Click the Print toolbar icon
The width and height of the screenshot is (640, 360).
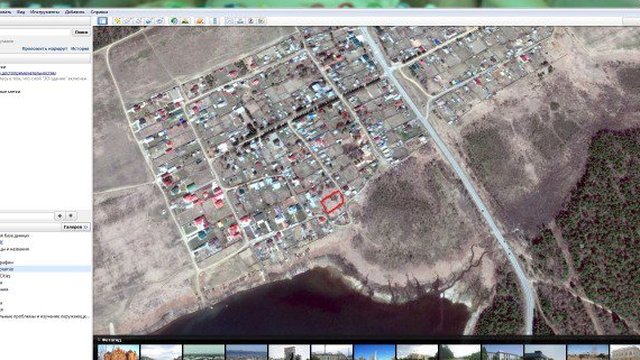pos(240,21)
